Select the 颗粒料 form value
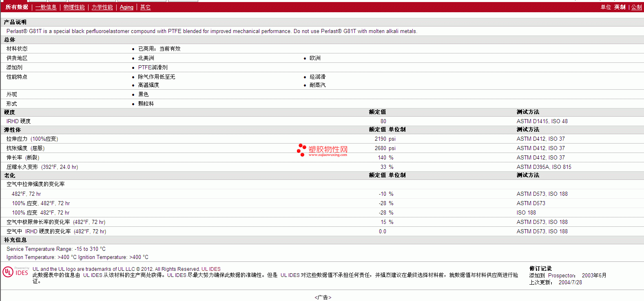The image size is (644, 301). tap(146, 104)
